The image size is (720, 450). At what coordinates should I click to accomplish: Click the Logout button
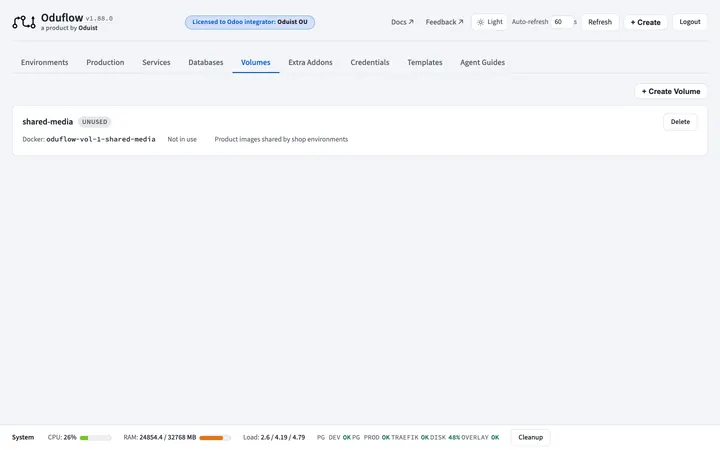click(690, 22)
